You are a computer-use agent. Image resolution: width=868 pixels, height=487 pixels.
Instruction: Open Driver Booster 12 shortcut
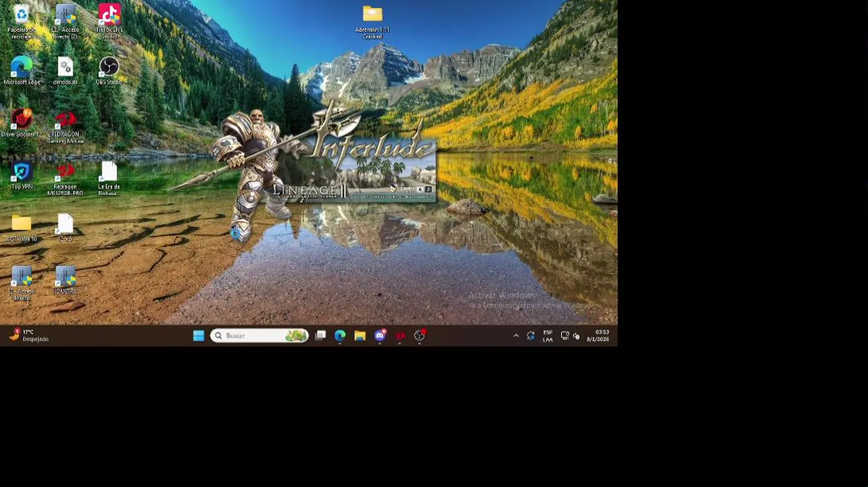pyautogui.click(x=22, y=124)
